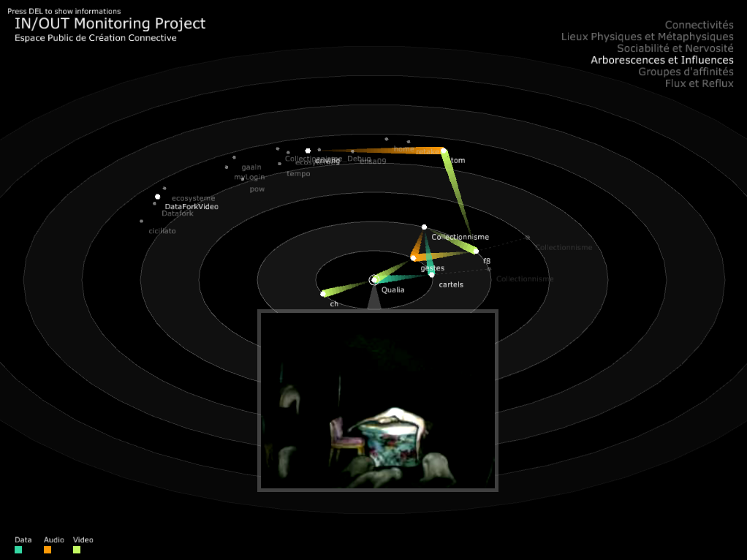Viewport: 747px width, 560px height.
Task: Click the IN/OUT Monitoring Project title
Action: click(110, 23)
